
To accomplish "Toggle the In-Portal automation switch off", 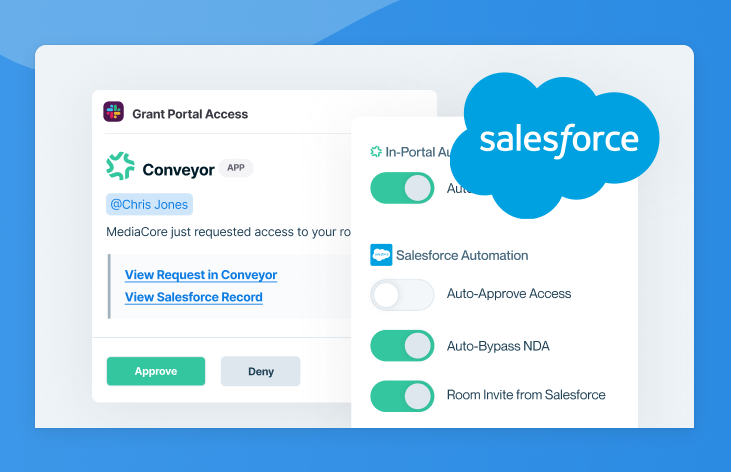I will pos(402,188).
